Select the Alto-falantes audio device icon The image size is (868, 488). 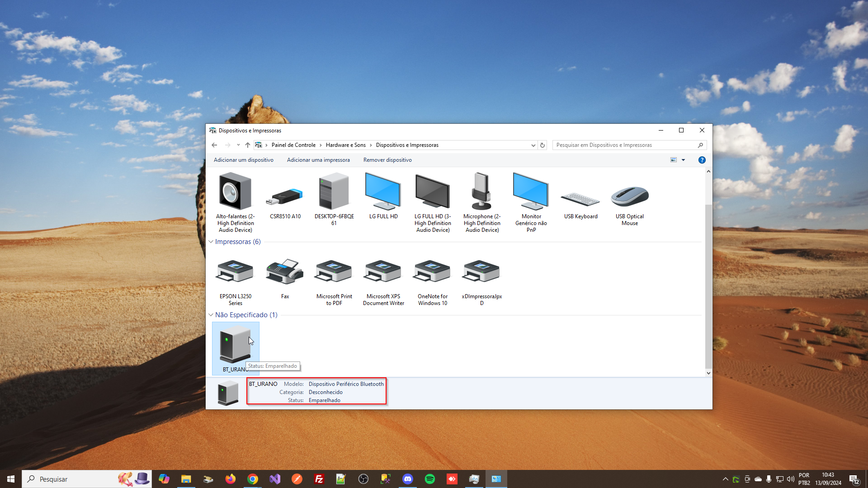[x=235, y=192]
